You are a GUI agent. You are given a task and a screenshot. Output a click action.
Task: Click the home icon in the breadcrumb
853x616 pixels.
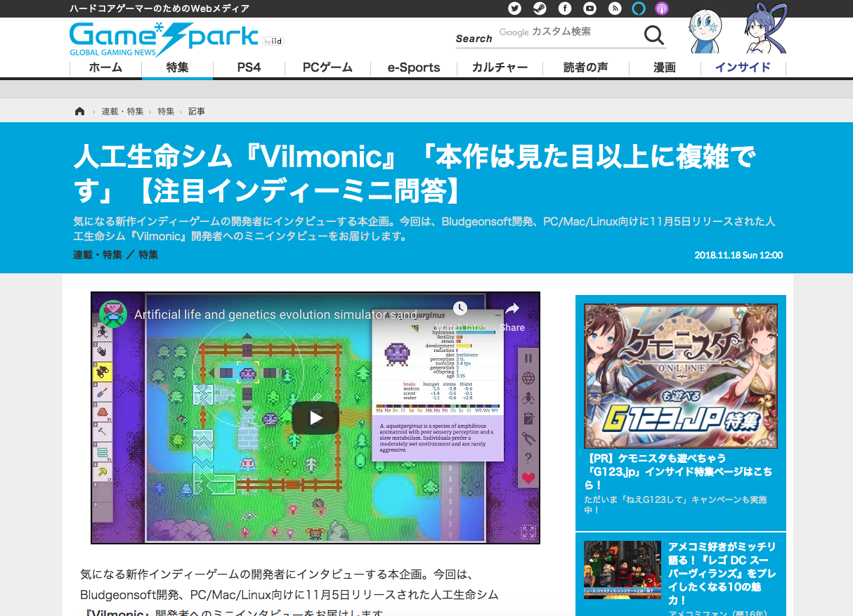pos(79,111)
